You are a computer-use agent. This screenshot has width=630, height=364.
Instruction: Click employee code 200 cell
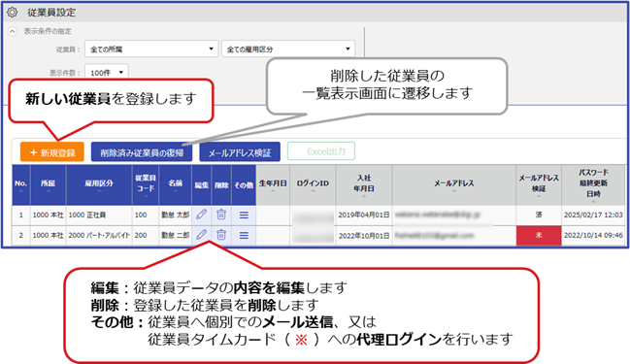tap(145, 236)
